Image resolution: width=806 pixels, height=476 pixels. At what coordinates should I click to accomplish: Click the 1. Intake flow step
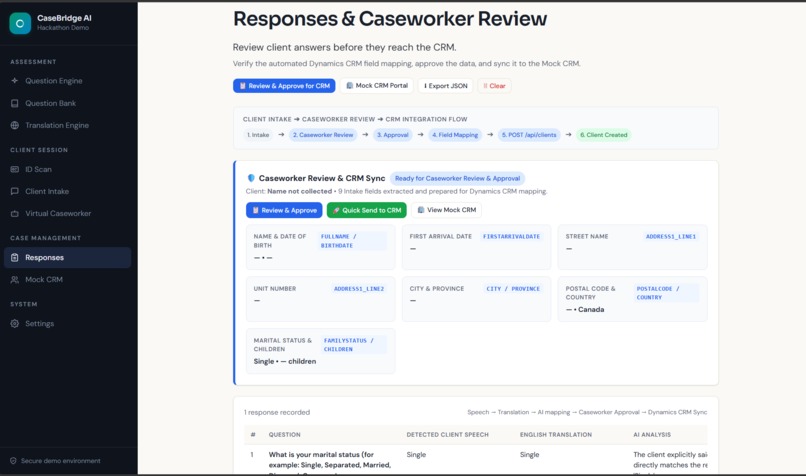(258, 135)
